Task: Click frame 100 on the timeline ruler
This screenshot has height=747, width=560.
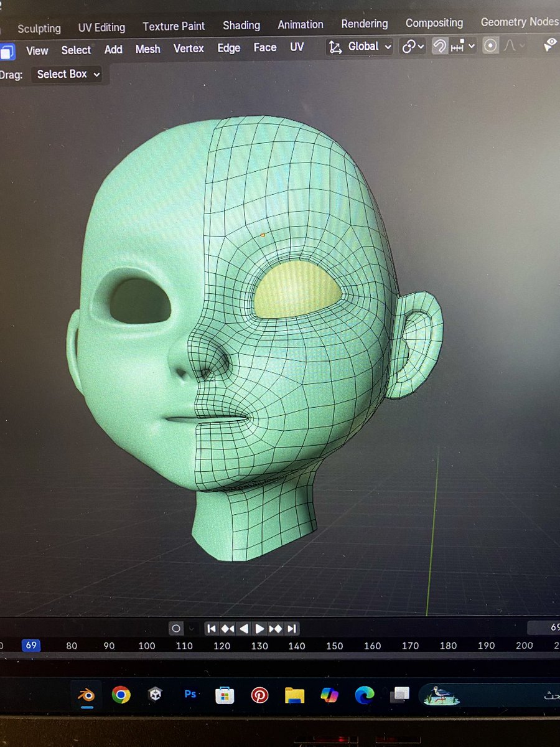Action: (147, 646)
